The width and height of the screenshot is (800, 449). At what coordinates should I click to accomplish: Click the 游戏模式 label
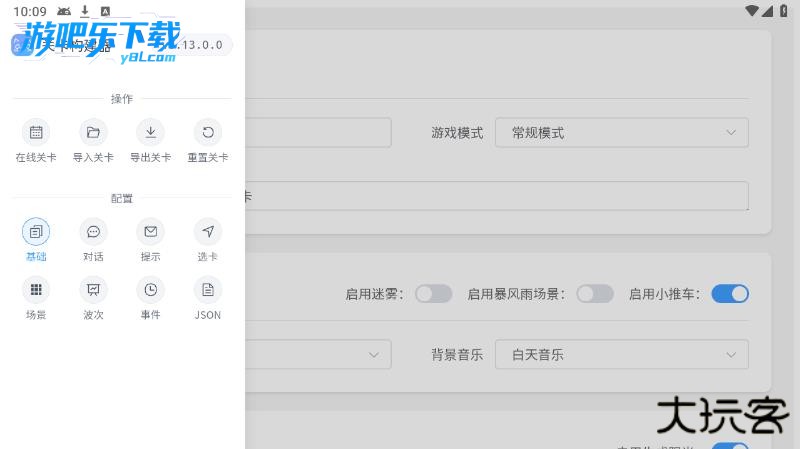click(457, 133)
